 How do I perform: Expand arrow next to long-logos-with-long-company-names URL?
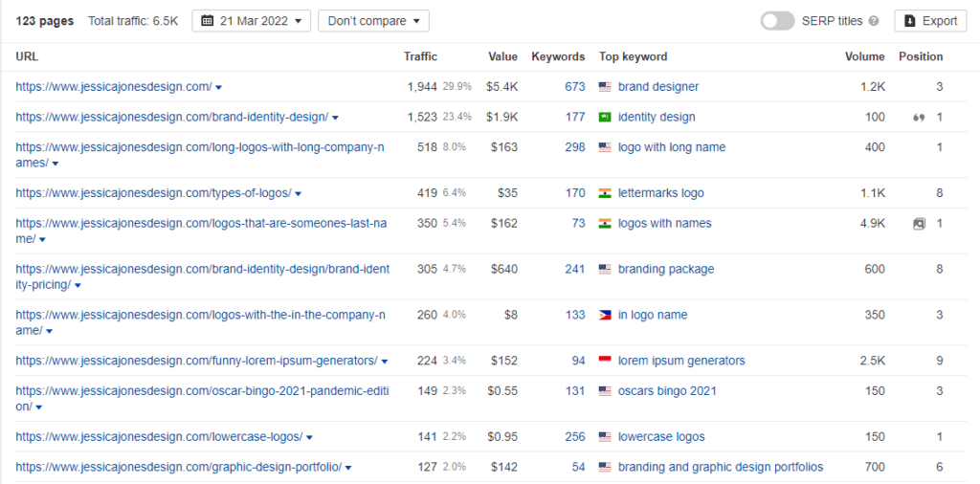[x=55, y=164]
